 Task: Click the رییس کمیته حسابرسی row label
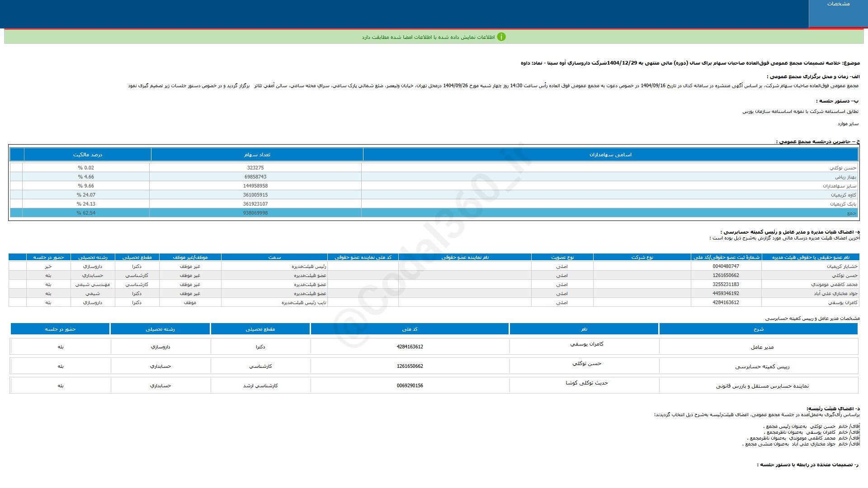(762, 366)
